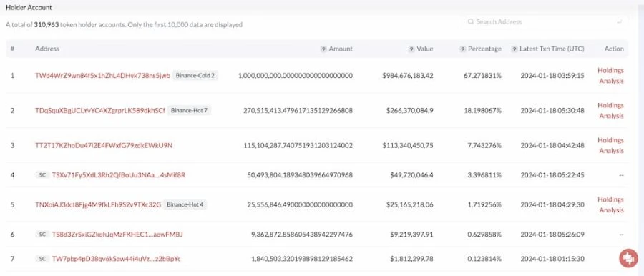Open contract address TSXv71Fy5XdL3Rh2QfBoUu3NAa
This screenshot has height=276, width=644.
pyautogui.click(x=119, y=175)
